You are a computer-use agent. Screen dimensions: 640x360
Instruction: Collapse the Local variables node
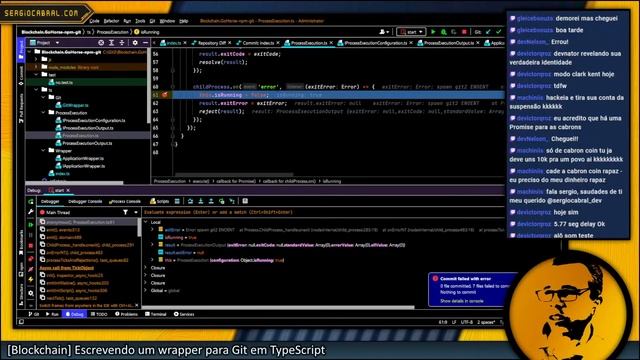pyautogui.click(x=146, y=222)
